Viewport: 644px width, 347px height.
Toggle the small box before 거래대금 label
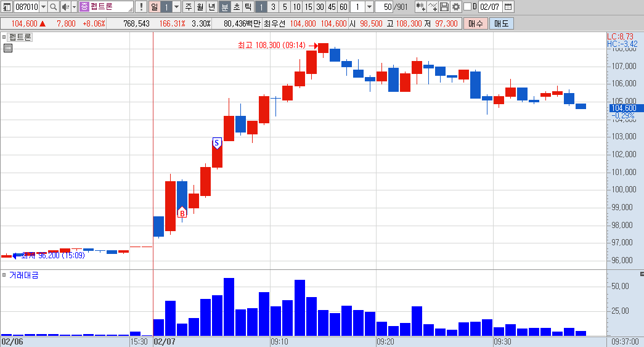coord(4,275)
